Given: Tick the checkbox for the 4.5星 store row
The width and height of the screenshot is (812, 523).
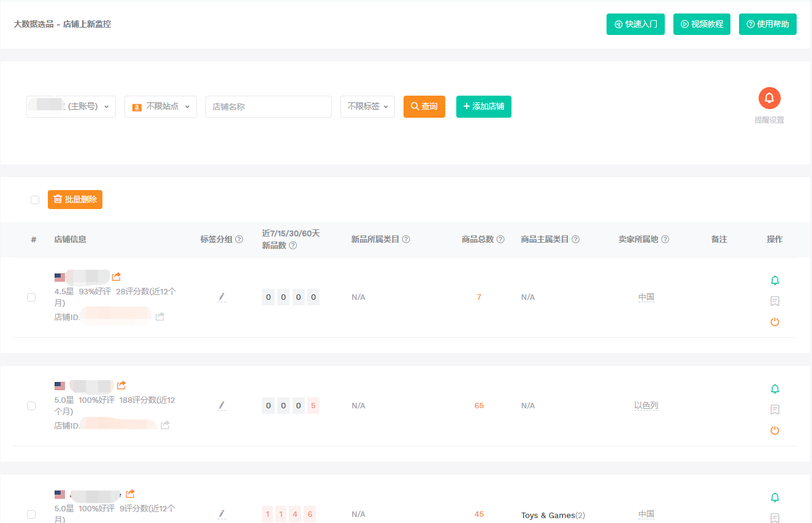Looking at the screenshot, I should [x=31, y=297].
